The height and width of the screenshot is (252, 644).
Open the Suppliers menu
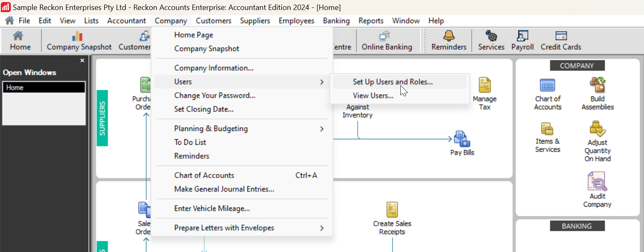pos(255,20)
